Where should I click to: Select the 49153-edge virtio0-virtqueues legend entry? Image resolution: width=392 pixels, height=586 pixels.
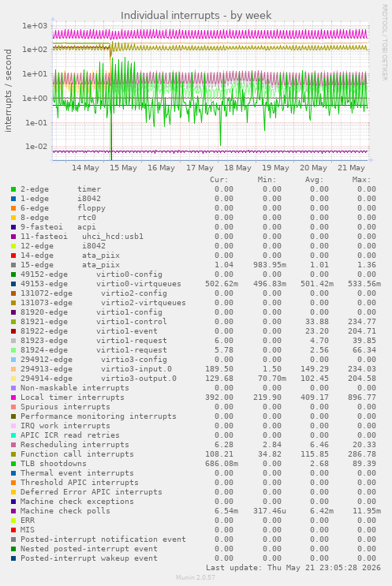tap(100, 284)
